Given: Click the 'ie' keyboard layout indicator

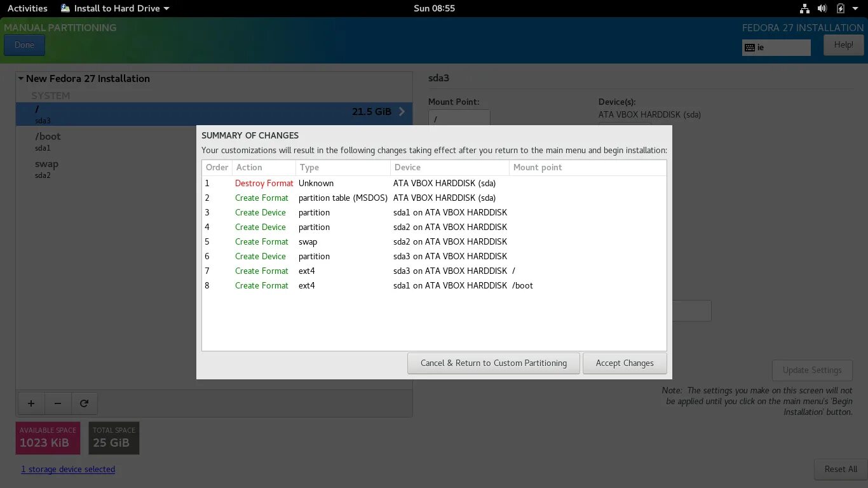Looking at the screenshot, I should (776, 47).
